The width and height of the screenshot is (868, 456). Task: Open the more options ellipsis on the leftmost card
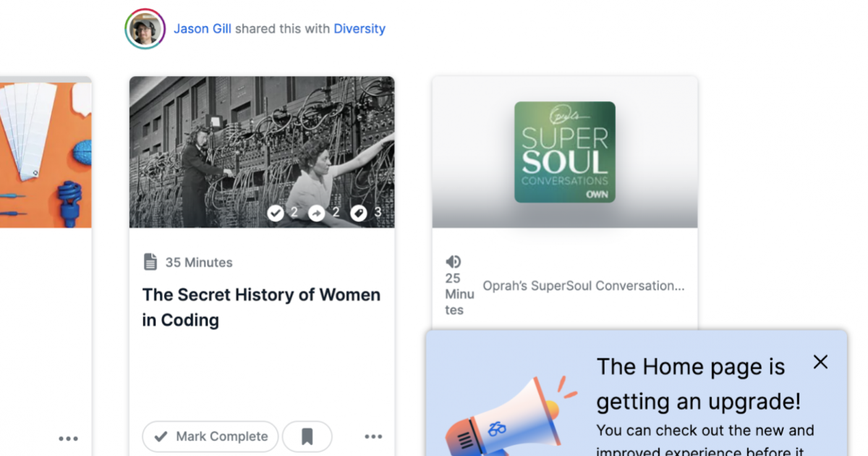68,438
